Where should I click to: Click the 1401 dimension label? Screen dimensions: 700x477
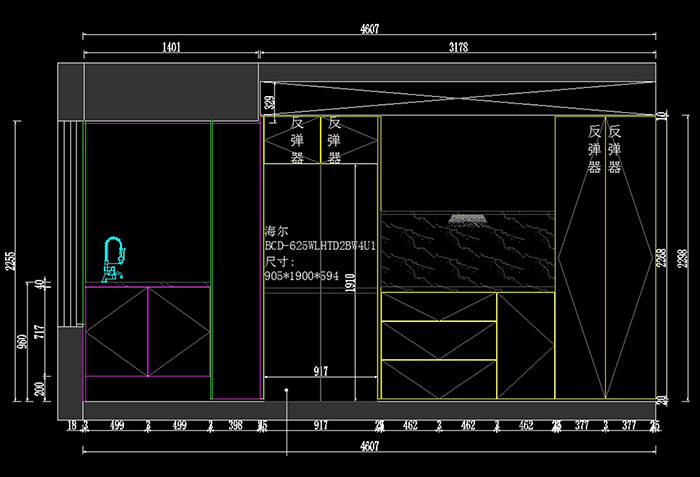170,47
